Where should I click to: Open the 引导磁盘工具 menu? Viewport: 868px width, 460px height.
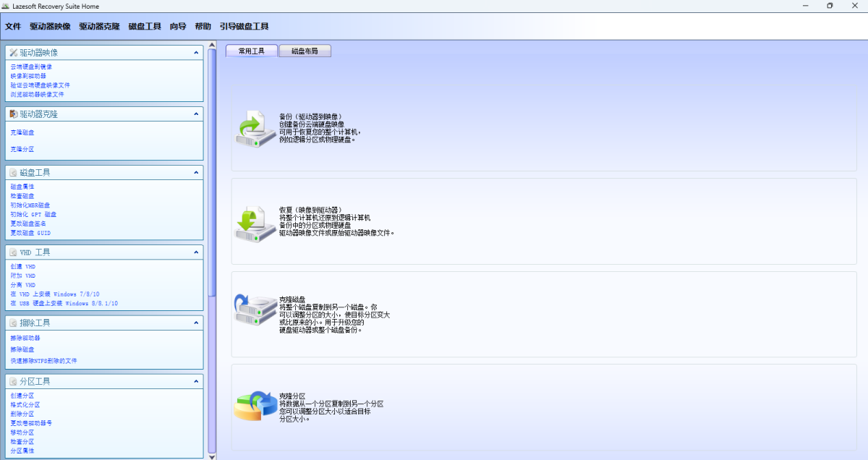[244, 27]
